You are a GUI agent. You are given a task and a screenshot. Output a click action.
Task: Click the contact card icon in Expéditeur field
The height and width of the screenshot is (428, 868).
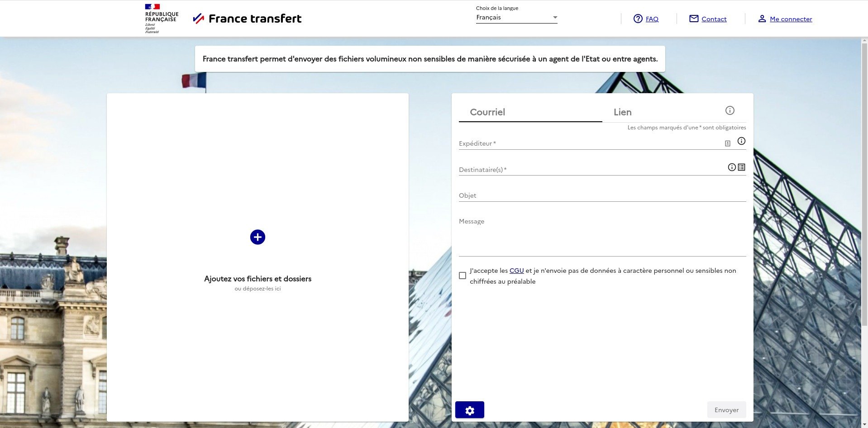[x=728, y=143]
